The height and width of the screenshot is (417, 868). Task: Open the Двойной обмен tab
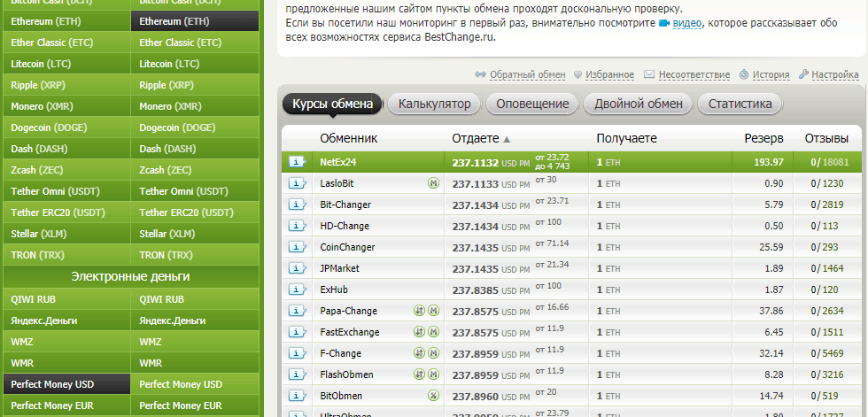pos(638,104)
